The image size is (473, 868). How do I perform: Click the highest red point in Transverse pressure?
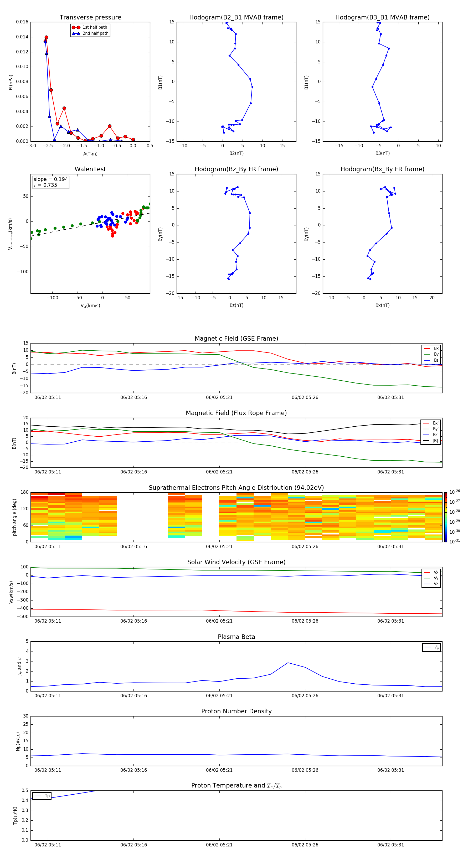pos(46,37)
